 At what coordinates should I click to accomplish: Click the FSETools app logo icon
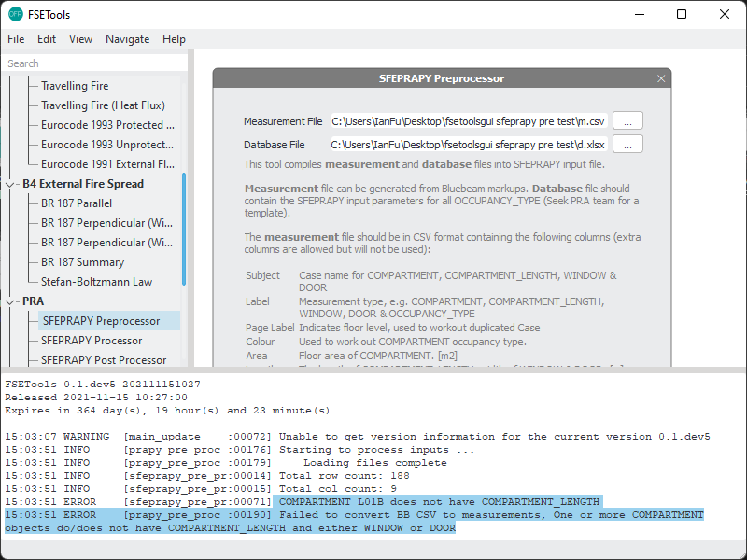(16, 14)
